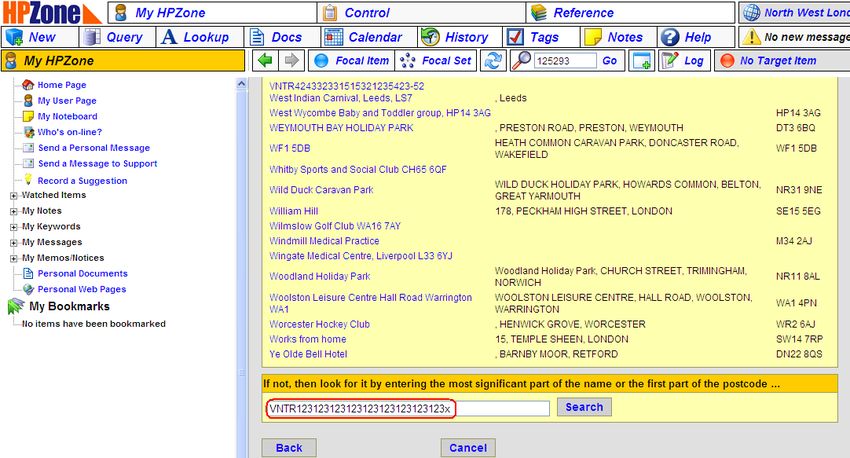Image resolution: width=850 pixels, height=458 pixels.
Task: Click the Go button
Action: pyautogui.click(x=610, y=61)
